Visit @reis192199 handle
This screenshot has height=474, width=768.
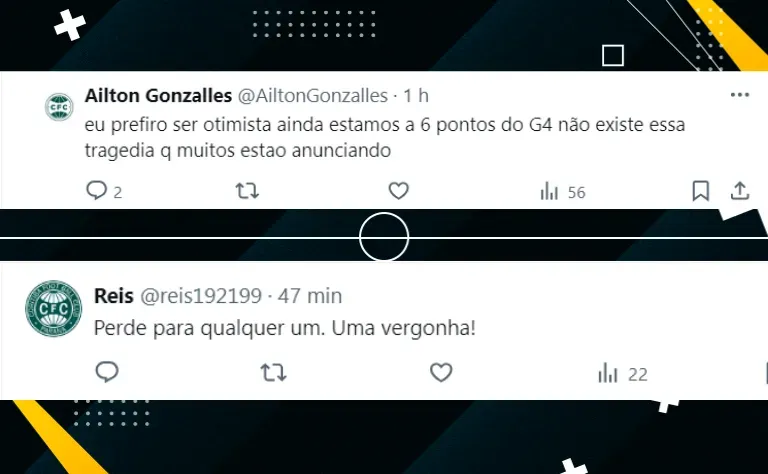click(201, 296)
